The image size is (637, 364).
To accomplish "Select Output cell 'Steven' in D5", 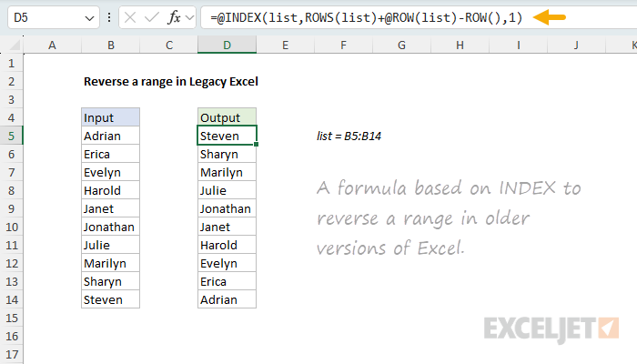I will tap(227, 136).
